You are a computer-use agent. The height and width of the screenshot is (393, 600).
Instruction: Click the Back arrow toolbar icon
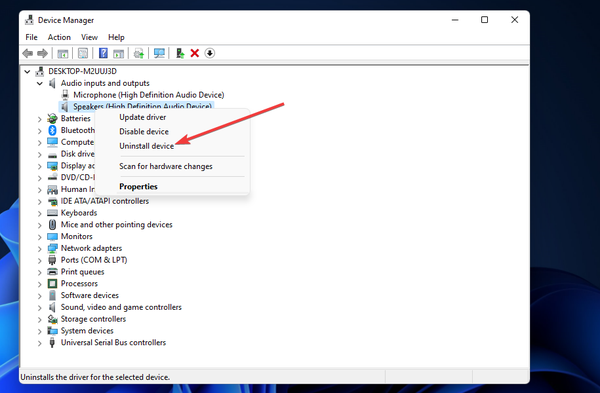[28, 53]
